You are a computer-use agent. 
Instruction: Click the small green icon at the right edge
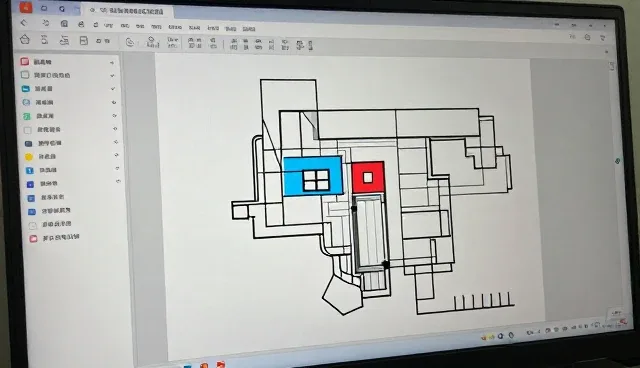(x=618, y=161)
